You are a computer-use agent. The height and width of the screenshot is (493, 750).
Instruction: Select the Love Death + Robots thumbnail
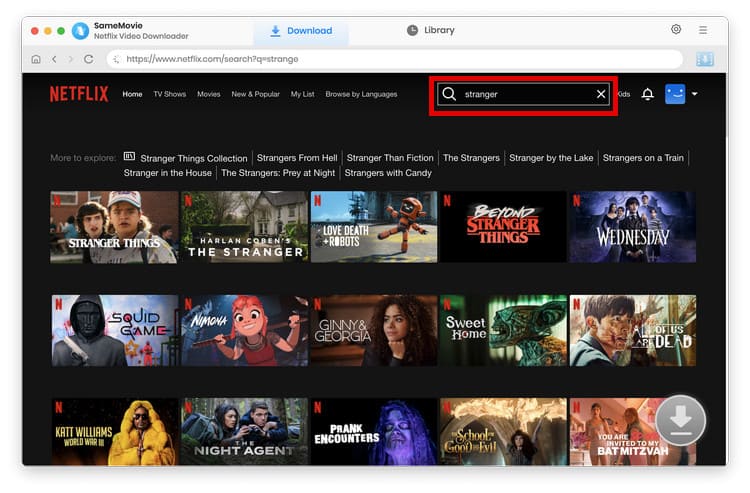pyautogui.click(x=374, y=227)
